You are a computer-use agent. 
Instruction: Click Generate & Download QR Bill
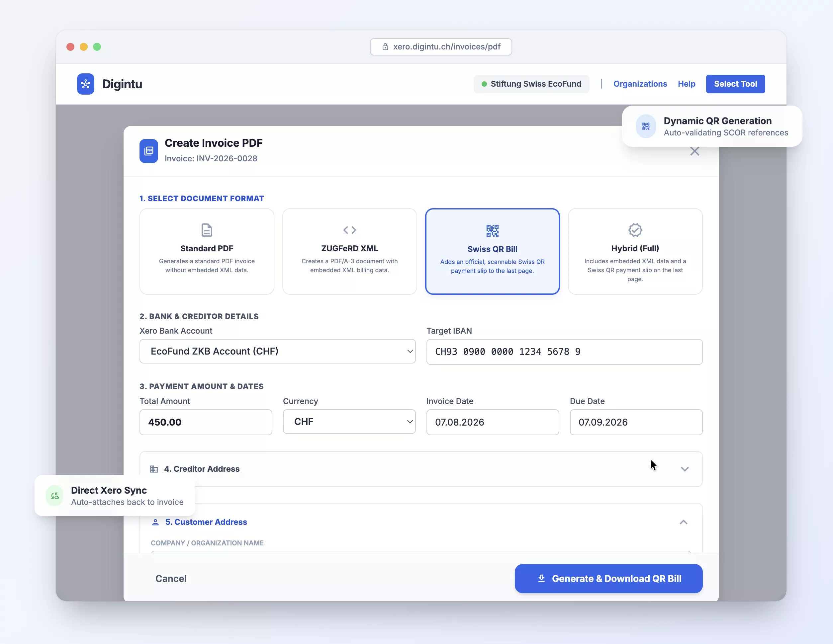tap(608, 578)
